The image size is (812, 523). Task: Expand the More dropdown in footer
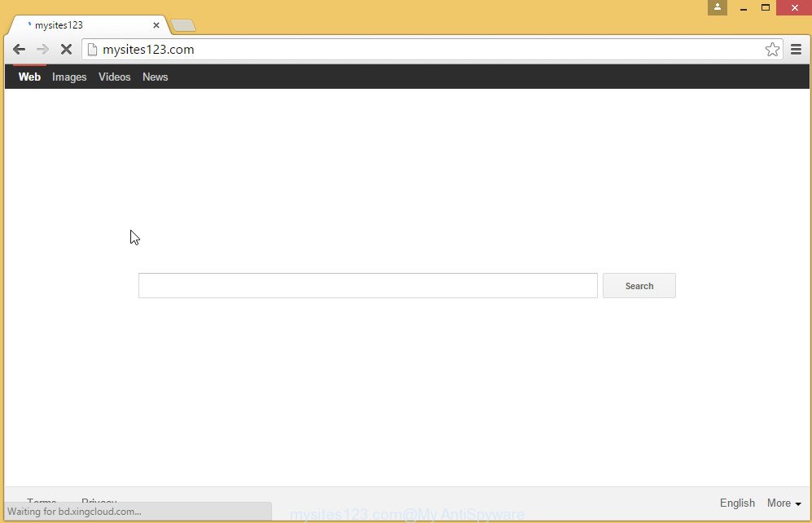coord(783,503)
